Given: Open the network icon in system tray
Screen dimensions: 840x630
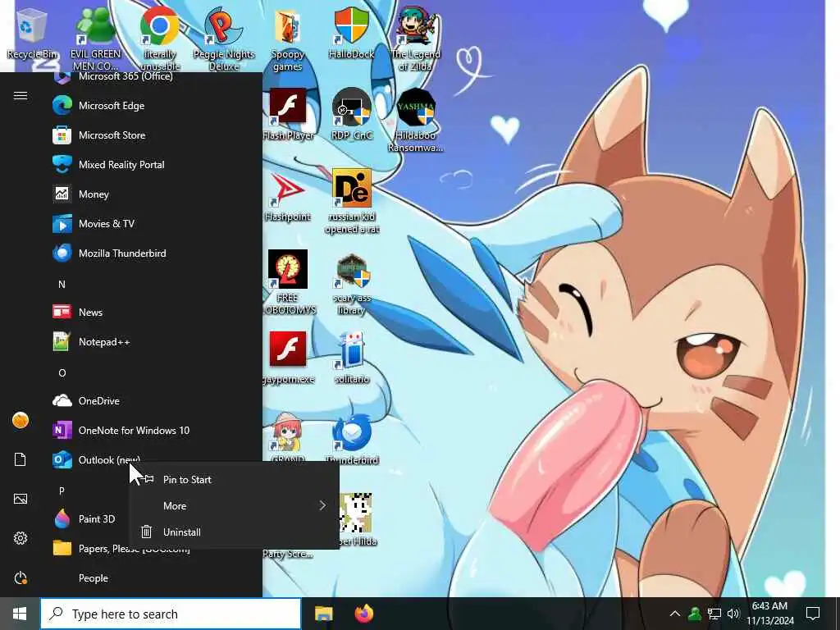Looking at the screenshot, I should pos(714,614).
